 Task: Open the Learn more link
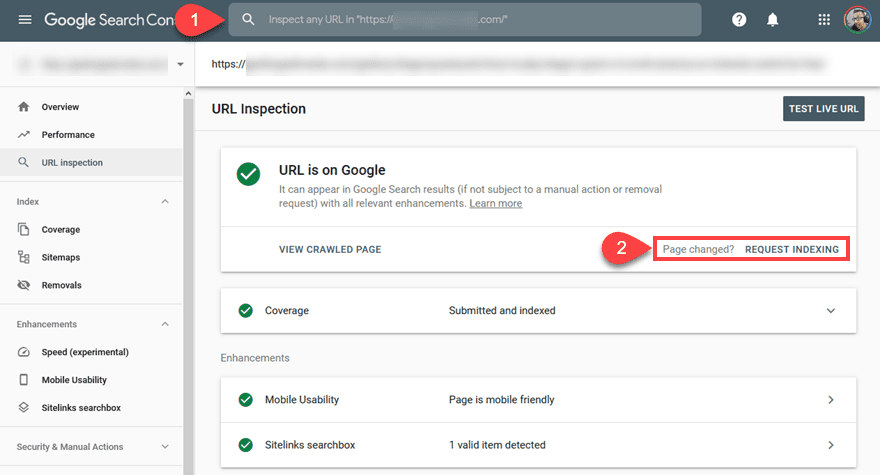point(495,204)
